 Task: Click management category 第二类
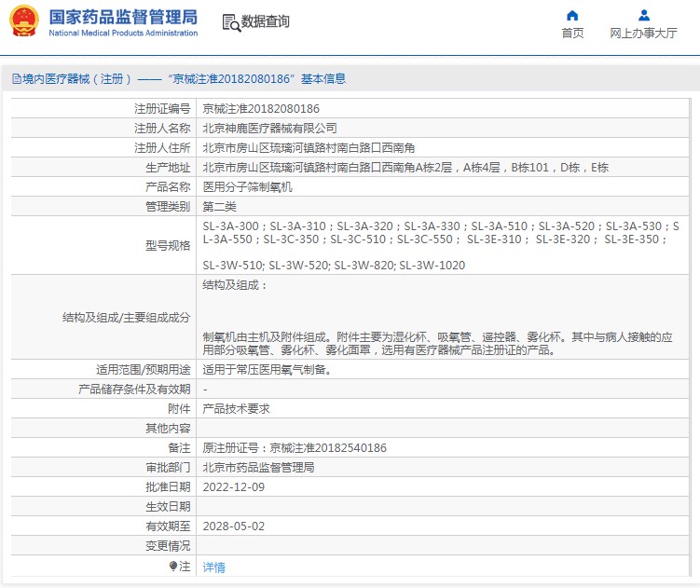(x=220, y=207)
